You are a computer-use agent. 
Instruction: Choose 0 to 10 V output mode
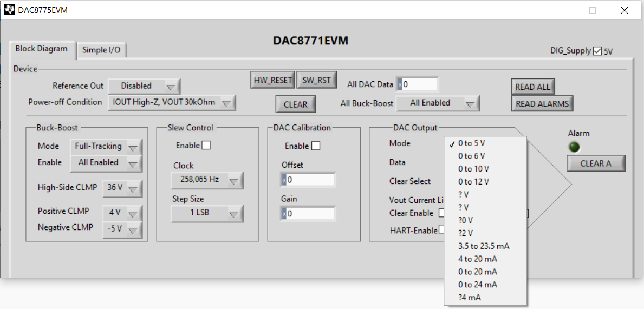pyautogui.click(x=485, y=169)
